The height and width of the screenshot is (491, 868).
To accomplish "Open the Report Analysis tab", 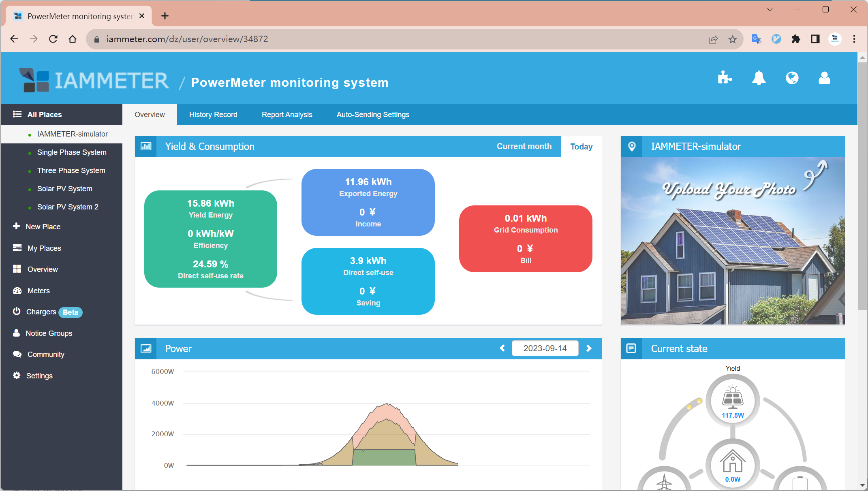I will [286, 115].
